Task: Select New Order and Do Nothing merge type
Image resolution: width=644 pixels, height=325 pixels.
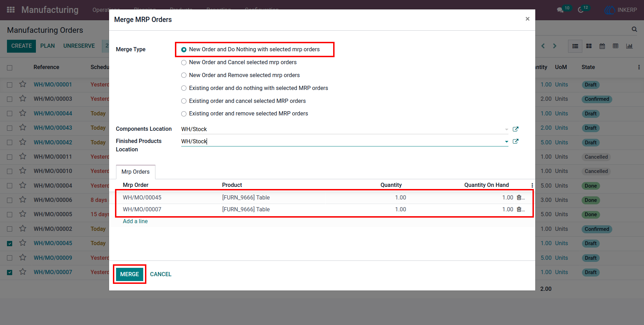Action: 184,50
